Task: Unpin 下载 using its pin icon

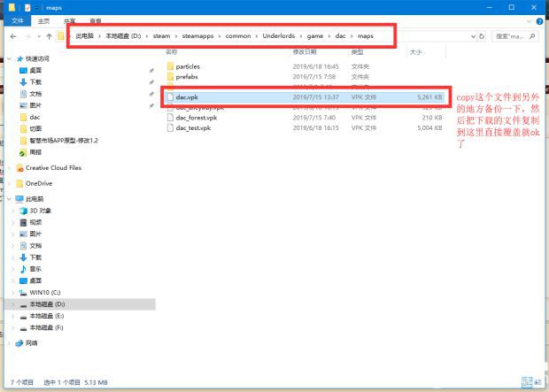Action: (151, 82)
